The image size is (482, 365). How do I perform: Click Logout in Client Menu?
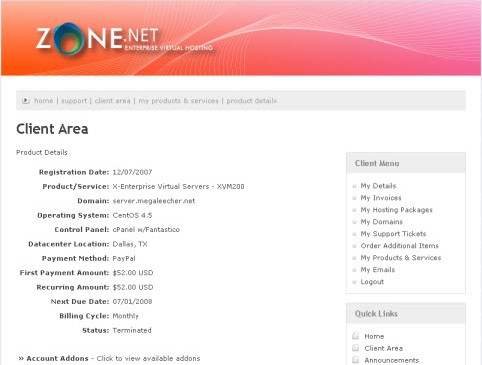click(x=372, y=282)
